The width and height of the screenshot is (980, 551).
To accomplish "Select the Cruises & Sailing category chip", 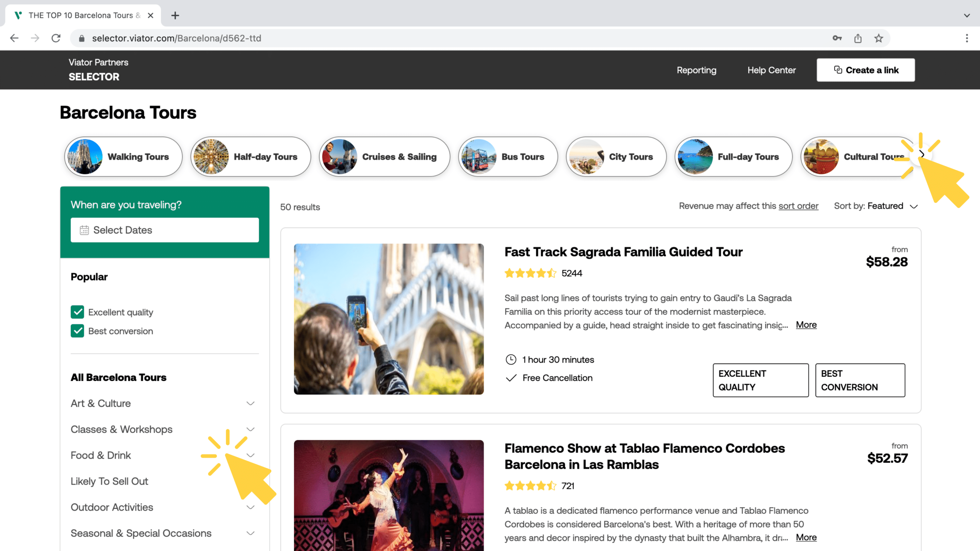I will click(x=384, y=157).
